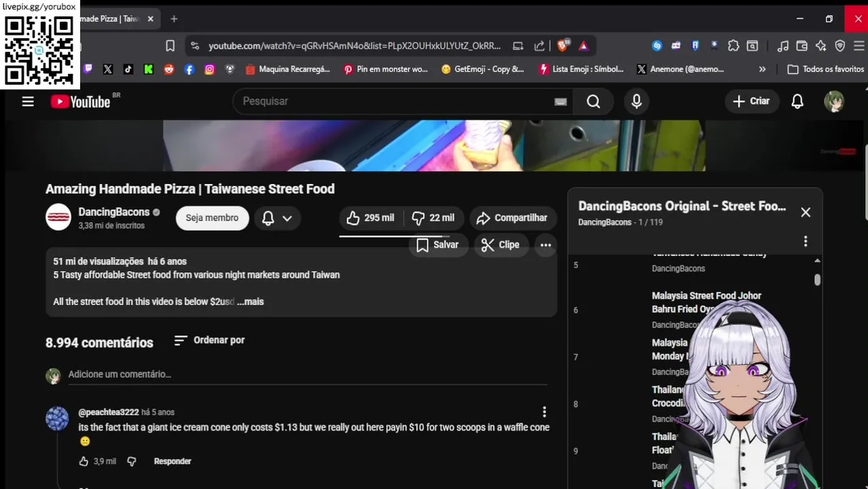This screenshot has height=489, width=868.
Task: Close the Handmade Pizza browser tab
Action: coord(150,19)
